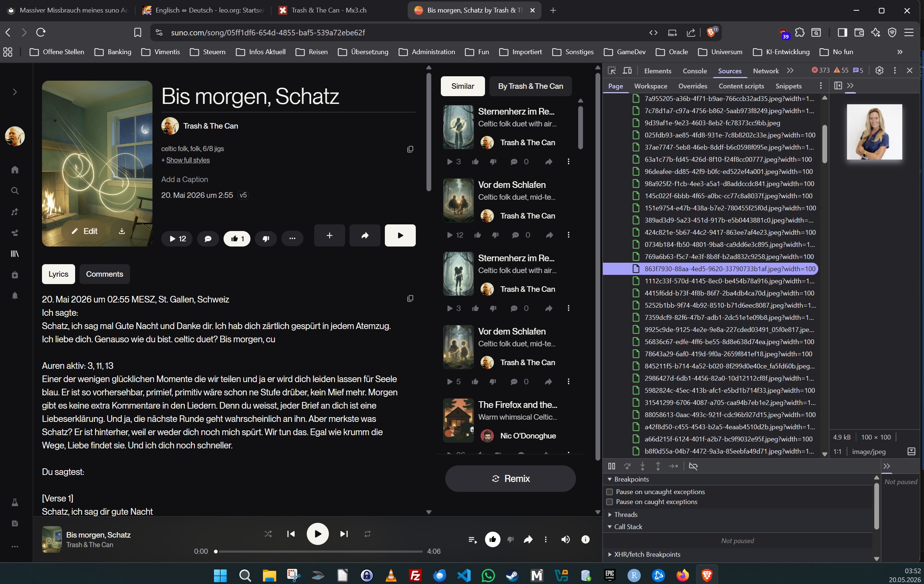
Task: Open DevTools settings gear
Action: 879,70
